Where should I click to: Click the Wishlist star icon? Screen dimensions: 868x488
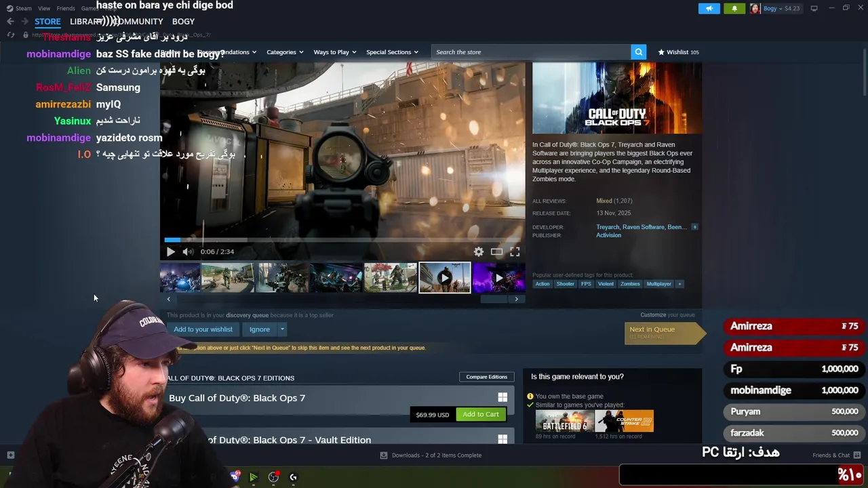pos(661,52)
